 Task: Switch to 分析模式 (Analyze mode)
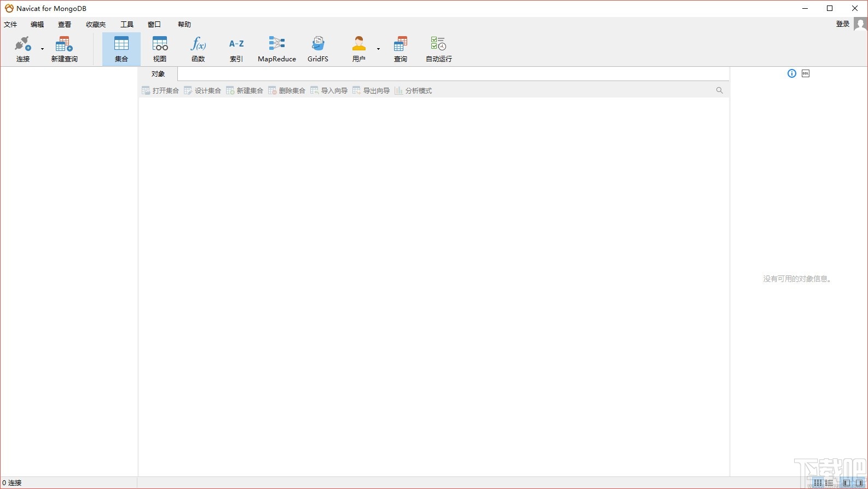coord(413,91)
